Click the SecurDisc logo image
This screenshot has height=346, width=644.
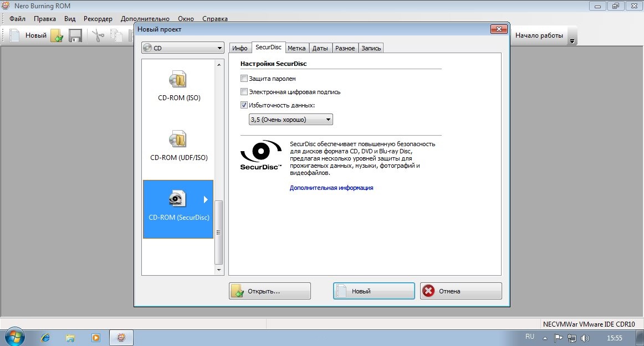(261, 155)
